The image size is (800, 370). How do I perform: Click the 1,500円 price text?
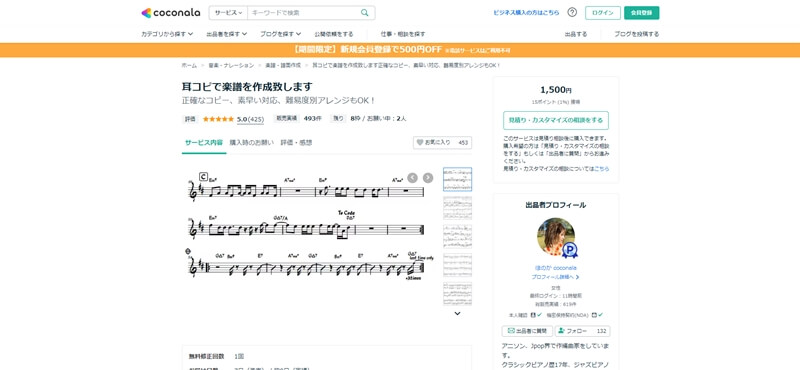[x=556, y=90]
